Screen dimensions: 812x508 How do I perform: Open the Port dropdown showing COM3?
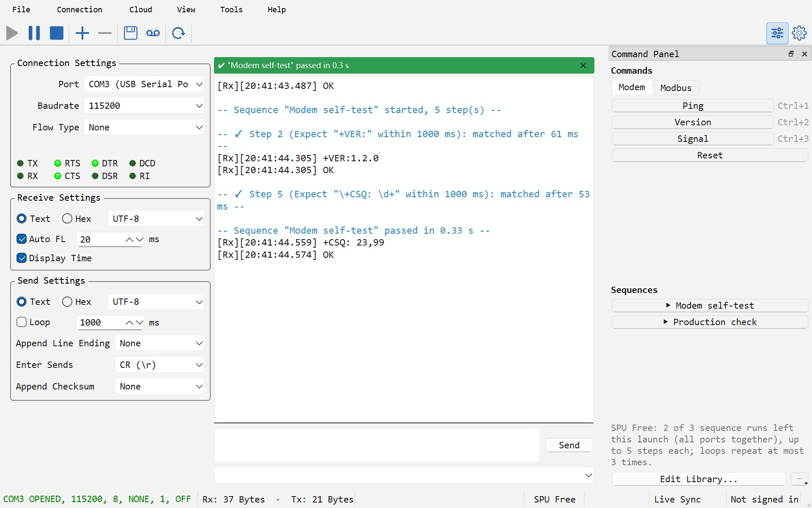pos(144,84)
